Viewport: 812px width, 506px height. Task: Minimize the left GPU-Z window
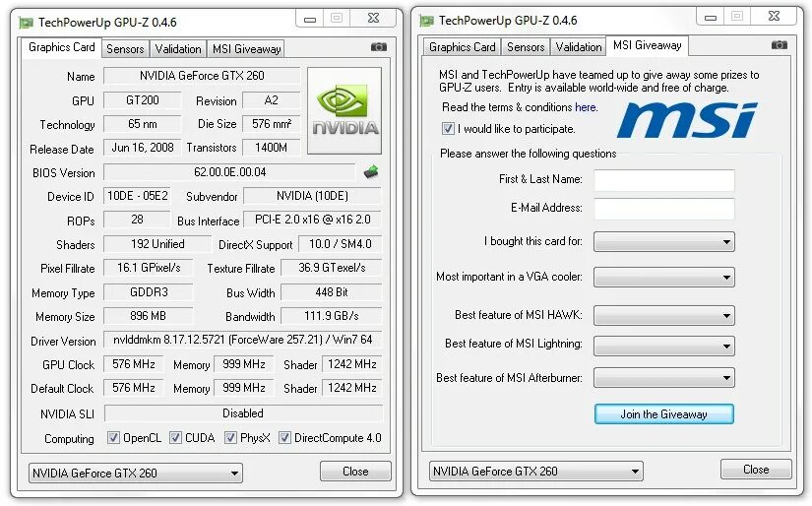pos(310,19)
